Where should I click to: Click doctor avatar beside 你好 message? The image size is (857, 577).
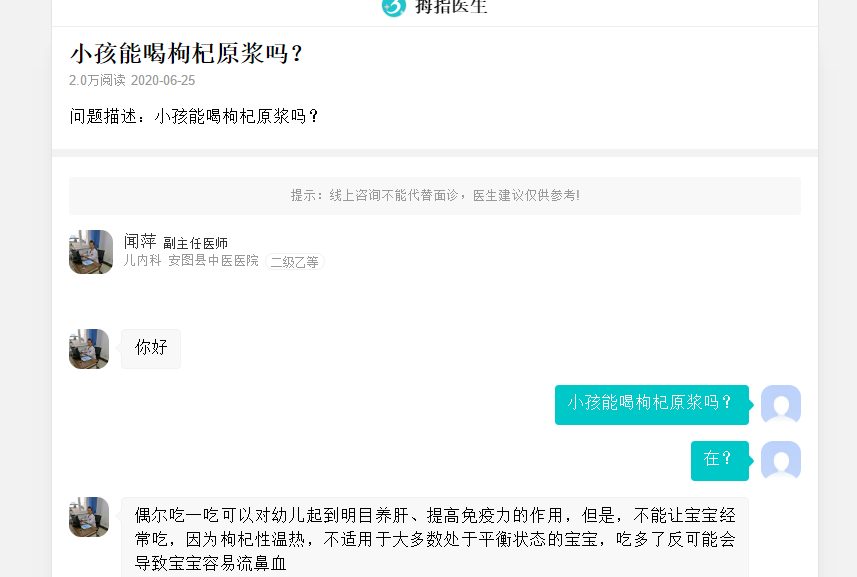(89, 349)
